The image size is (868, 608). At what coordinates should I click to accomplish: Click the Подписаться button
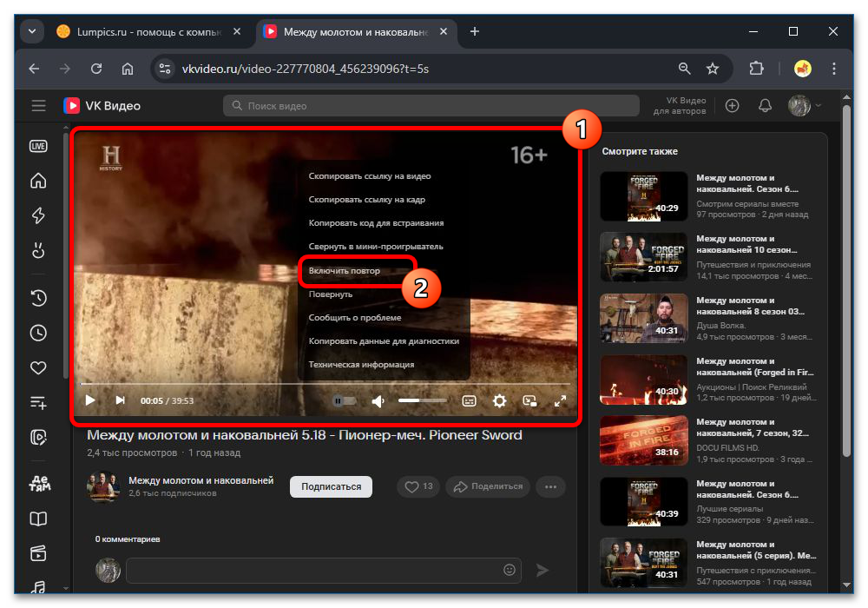point(331,486)
